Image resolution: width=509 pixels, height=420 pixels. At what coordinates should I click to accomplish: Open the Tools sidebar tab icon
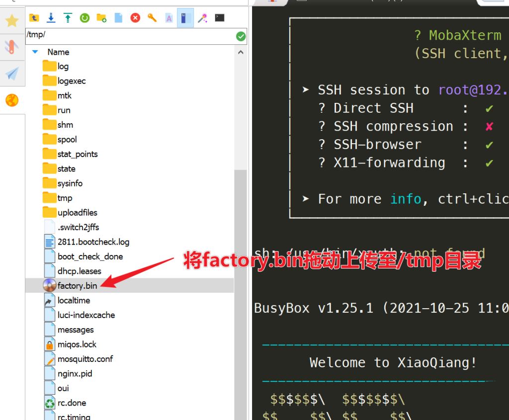(x=12, y=47)
